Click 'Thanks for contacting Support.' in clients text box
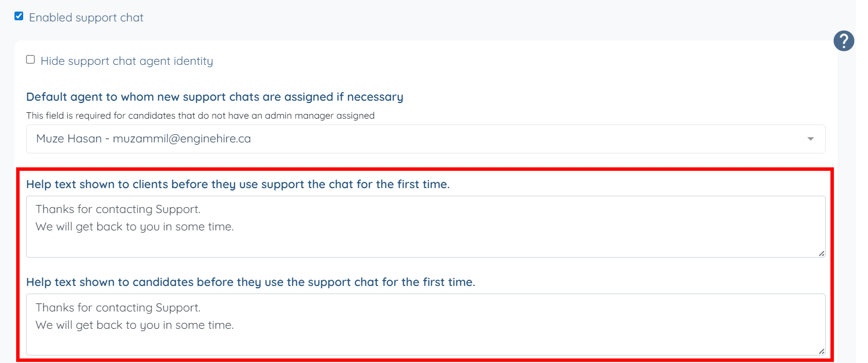 [118, 210]
